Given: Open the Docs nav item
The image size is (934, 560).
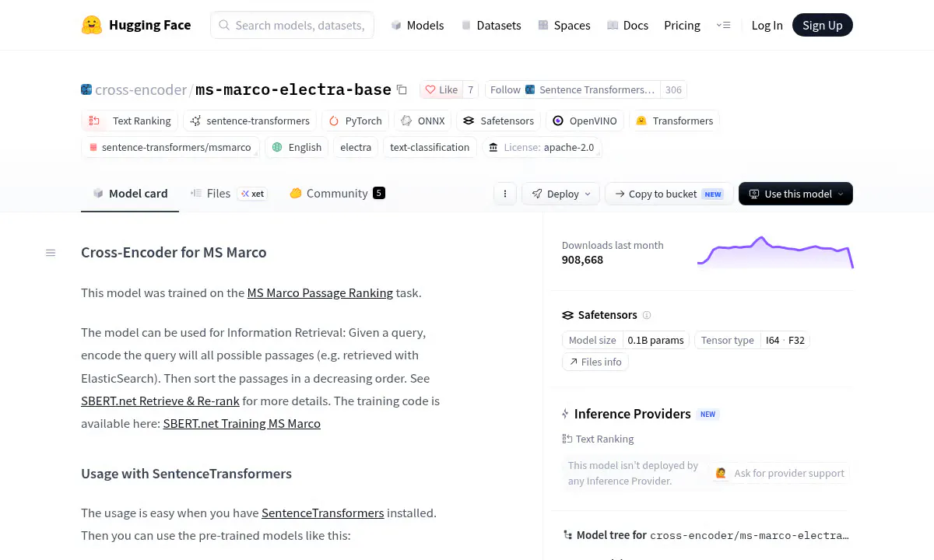Looking at the screenshot, I should 627,25.
